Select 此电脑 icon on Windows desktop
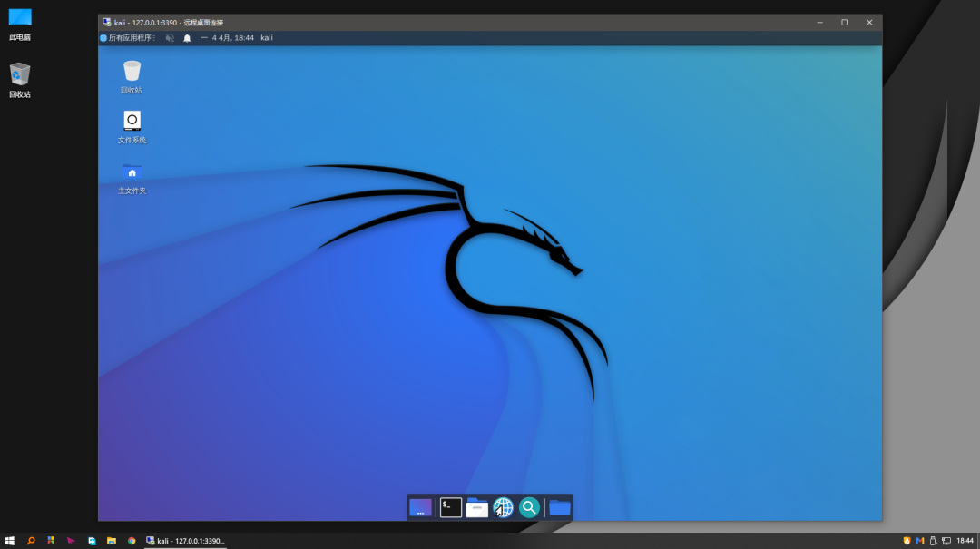980x549 pixels. [20, 25]
